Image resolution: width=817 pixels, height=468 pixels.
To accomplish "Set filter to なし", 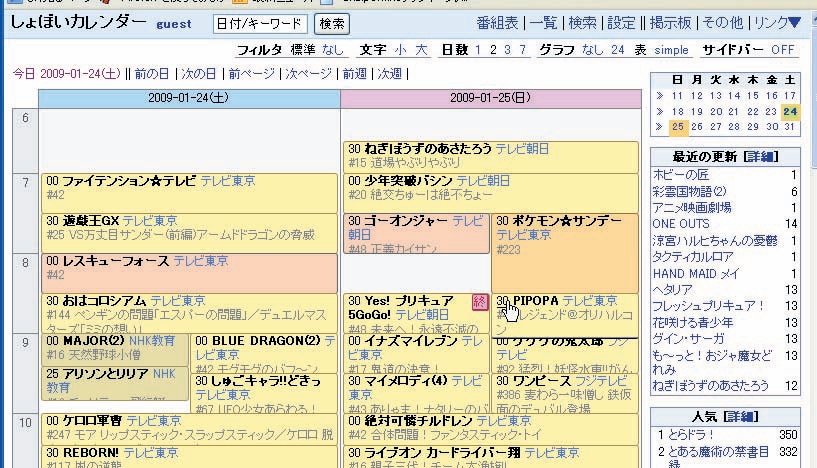I will pos(332,50).
